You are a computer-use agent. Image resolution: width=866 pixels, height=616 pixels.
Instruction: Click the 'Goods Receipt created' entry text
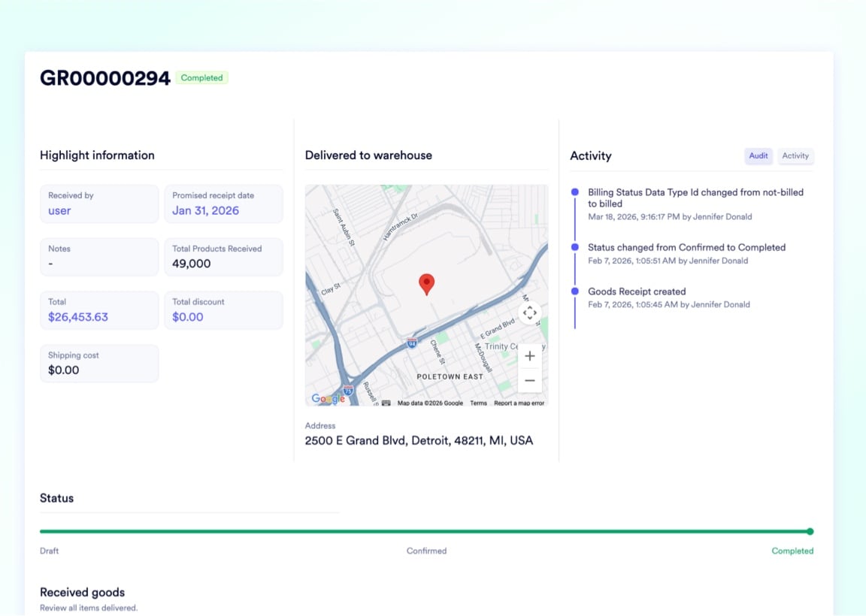[x=637, y=291]
